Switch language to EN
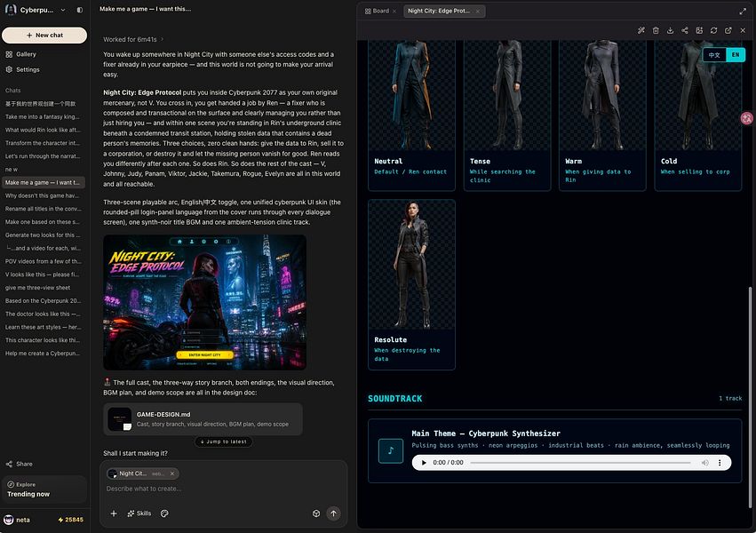The image size is (756, 533). click(x=736, y=55)
